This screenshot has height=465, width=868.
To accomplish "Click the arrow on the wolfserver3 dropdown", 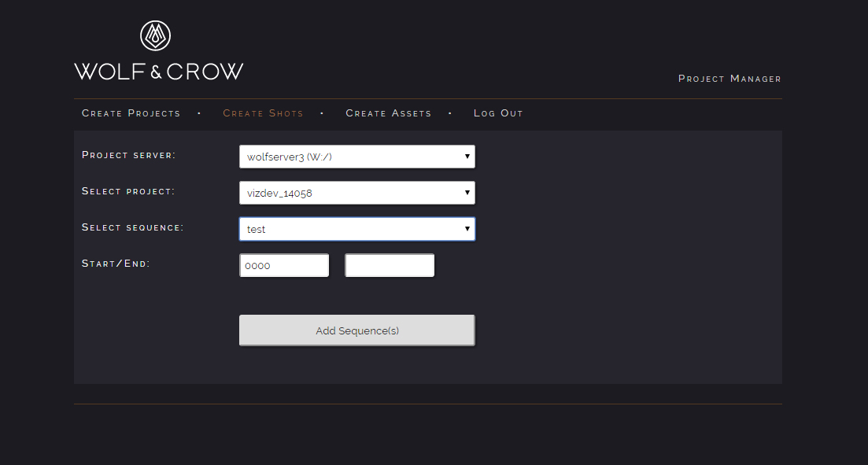I will 467,157.
